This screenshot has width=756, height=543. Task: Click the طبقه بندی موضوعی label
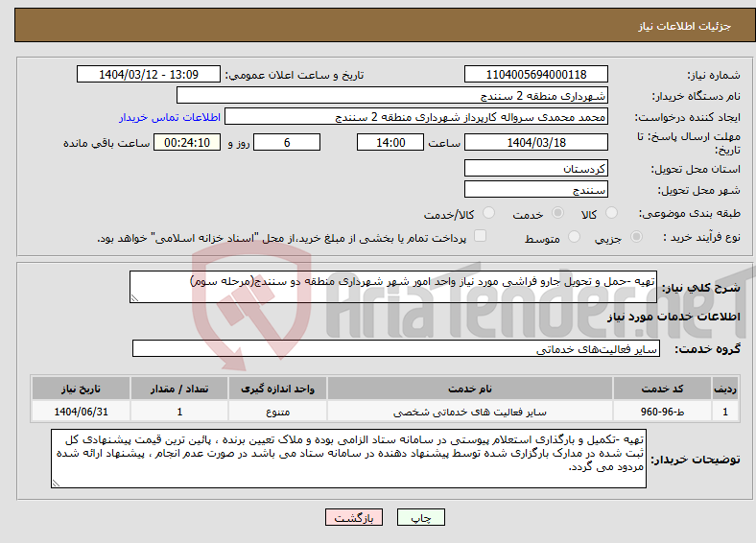click(x=690, y=213)
